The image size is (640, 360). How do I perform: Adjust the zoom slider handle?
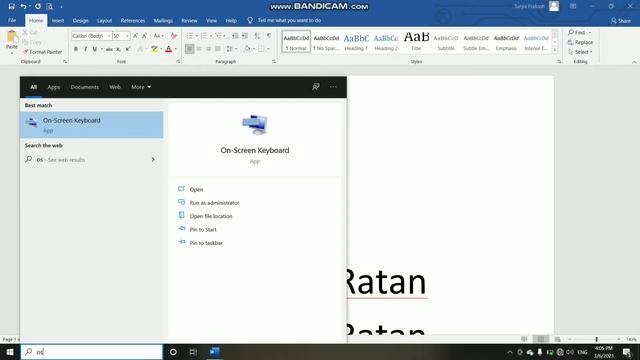pyautogui.click(x=596, y=339)
